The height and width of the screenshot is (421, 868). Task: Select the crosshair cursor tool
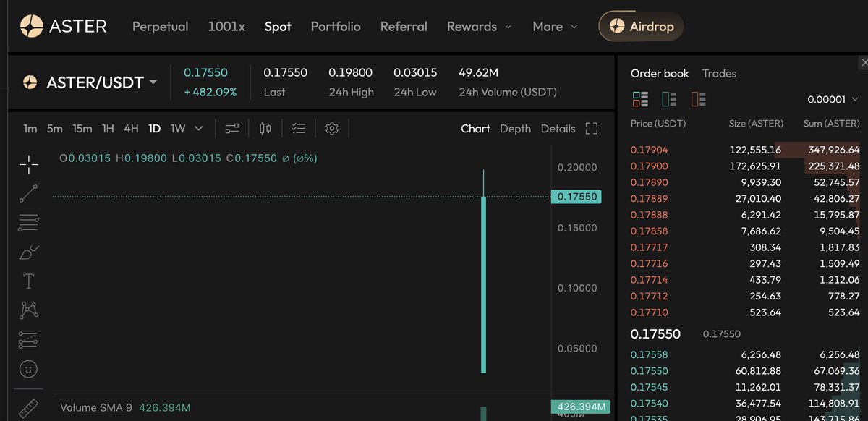[x=29, y=164]
